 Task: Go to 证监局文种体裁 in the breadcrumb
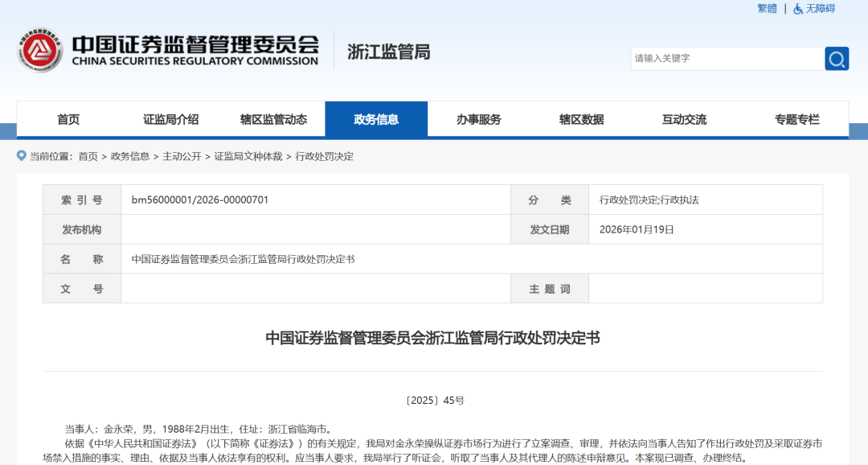[248, 156]
